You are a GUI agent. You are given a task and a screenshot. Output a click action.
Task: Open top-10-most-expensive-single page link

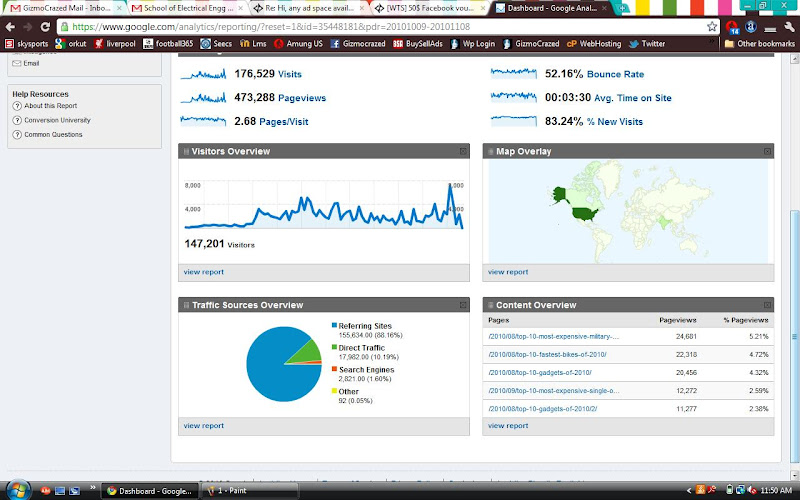[x=554, y=391]
